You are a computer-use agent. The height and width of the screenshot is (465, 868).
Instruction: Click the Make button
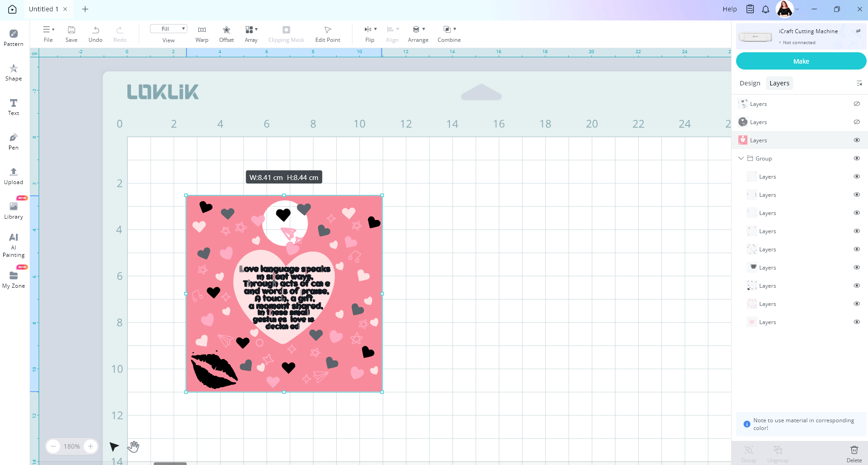801,61
